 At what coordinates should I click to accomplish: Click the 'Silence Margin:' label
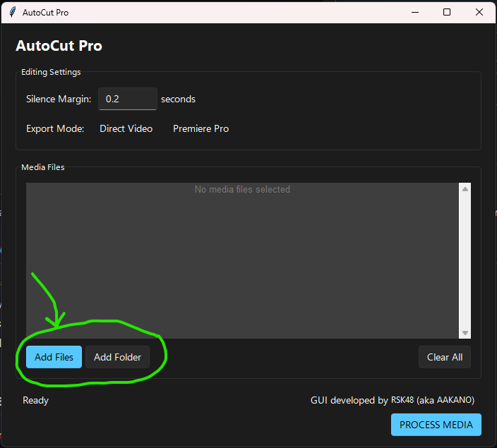coord(59,99)
